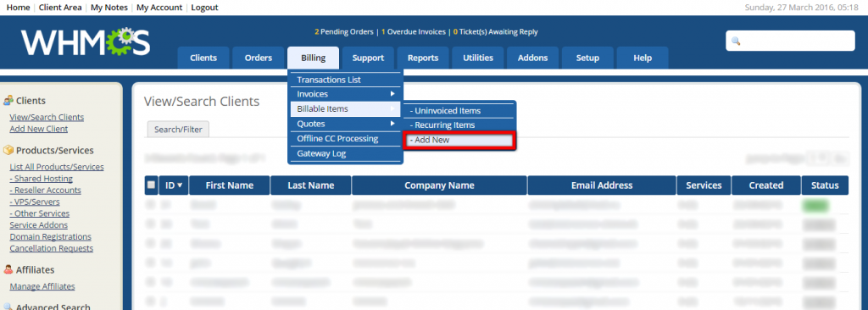Select Billable Items menu entry
The height and width of the screenshot is (310, 868).
point(346,109)
